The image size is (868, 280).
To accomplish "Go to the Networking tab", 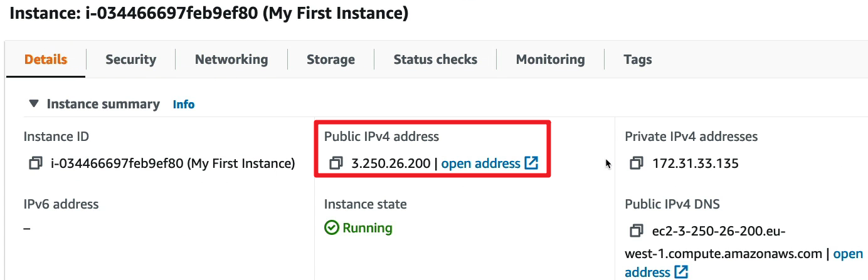I will tap(231, 60).
